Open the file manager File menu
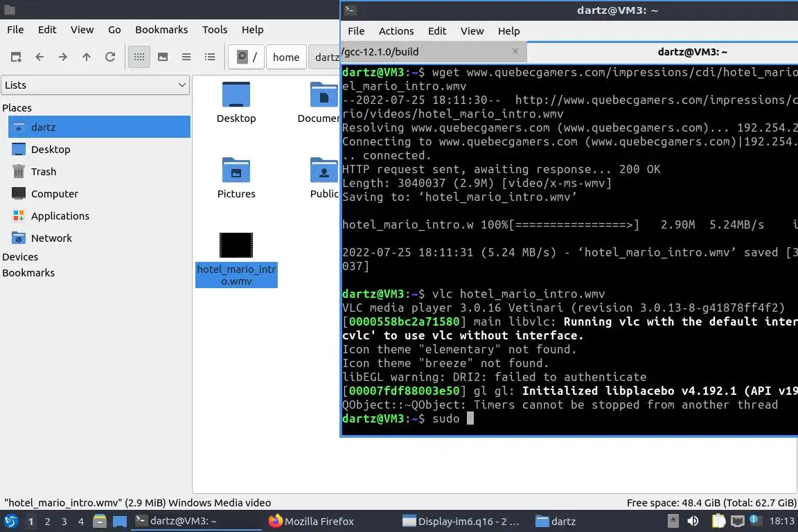 [x=15, y=30]
